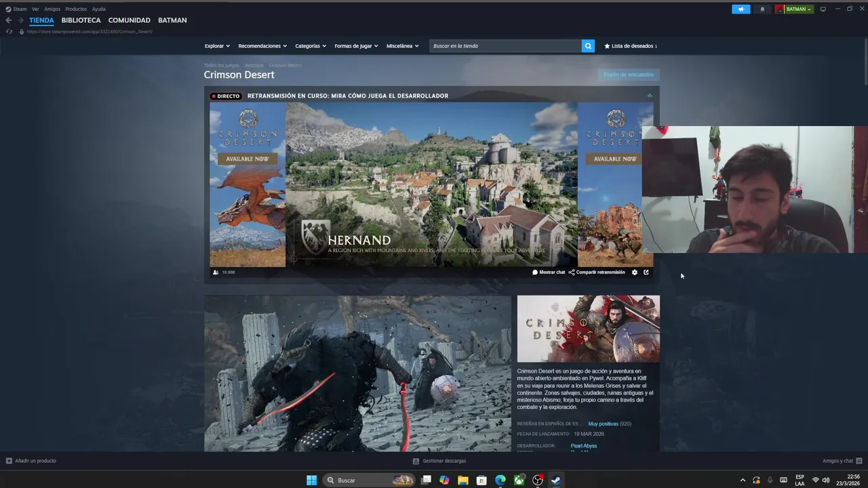The width and height of the screenshot is (868, 488).
Task: Click the search magnifier button
Action: [588, 46]
